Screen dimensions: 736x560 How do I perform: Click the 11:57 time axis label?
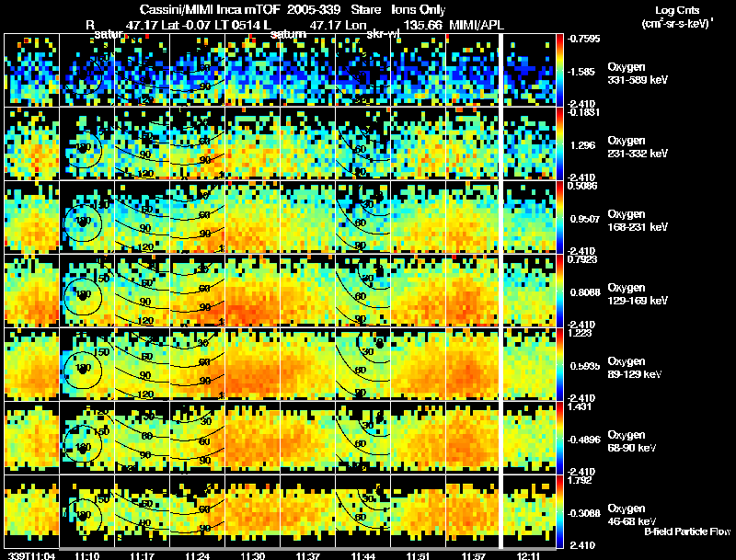point(474,555)
